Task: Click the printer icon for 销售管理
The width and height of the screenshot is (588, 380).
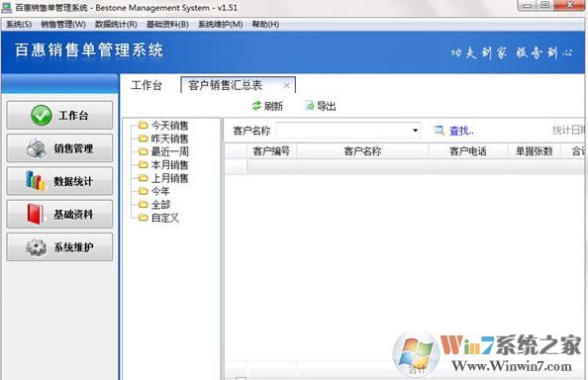Action: (x=37, y=148)
